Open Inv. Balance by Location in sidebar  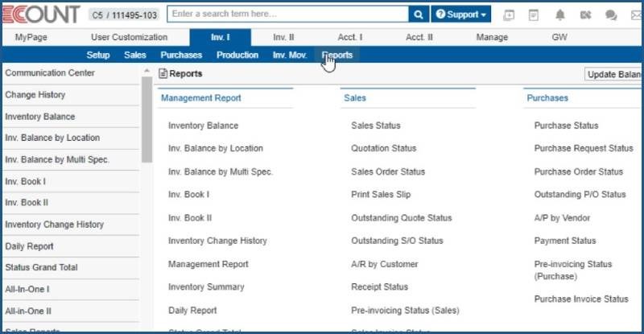(52, 138)
